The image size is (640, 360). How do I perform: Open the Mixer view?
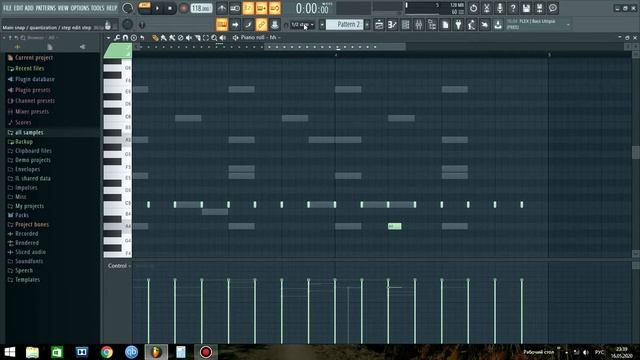tap(419, 24)
